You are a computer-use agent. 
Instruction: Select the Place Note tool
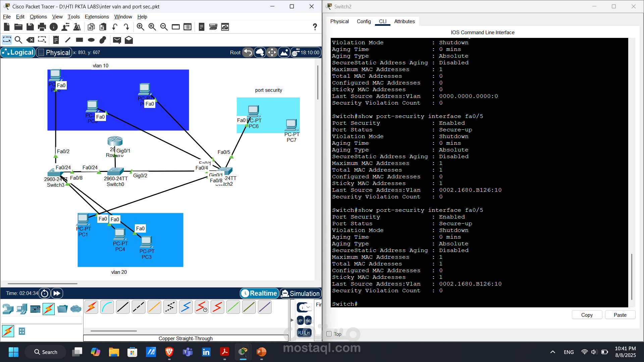click(56, 40)
